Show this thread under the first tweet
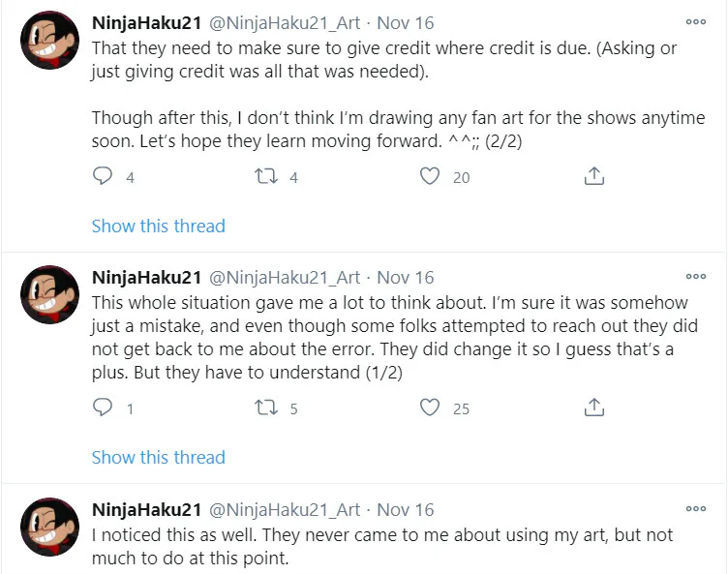This screenshot has width=728, height=574. click(x=158, y=226)
